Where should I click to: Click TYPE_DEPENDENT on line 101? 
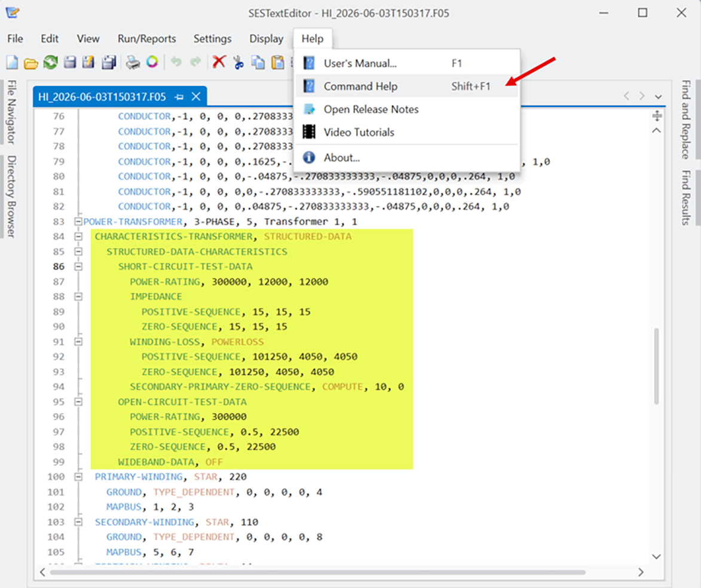pos(194,492)
